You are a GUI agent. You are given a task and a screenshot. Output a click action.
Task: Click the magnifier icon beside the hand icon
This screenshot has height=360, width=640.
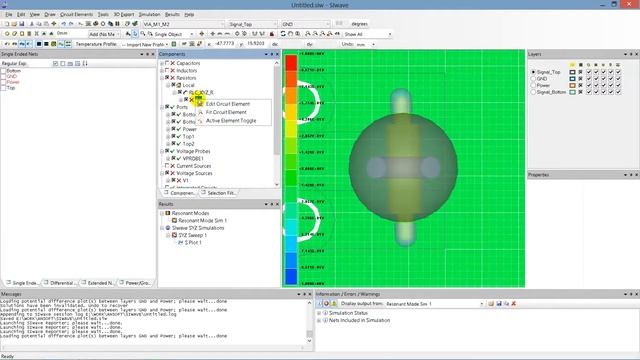pos(298,34)
